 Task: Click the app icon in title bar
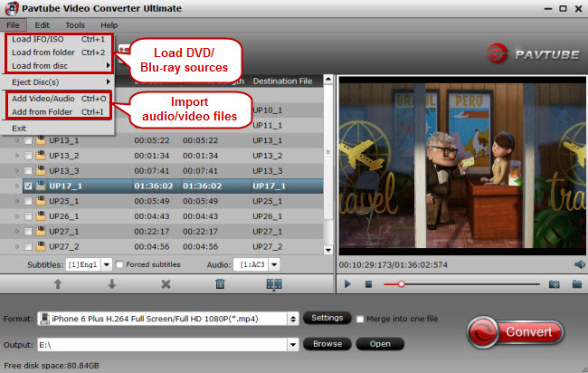[12, 8]
